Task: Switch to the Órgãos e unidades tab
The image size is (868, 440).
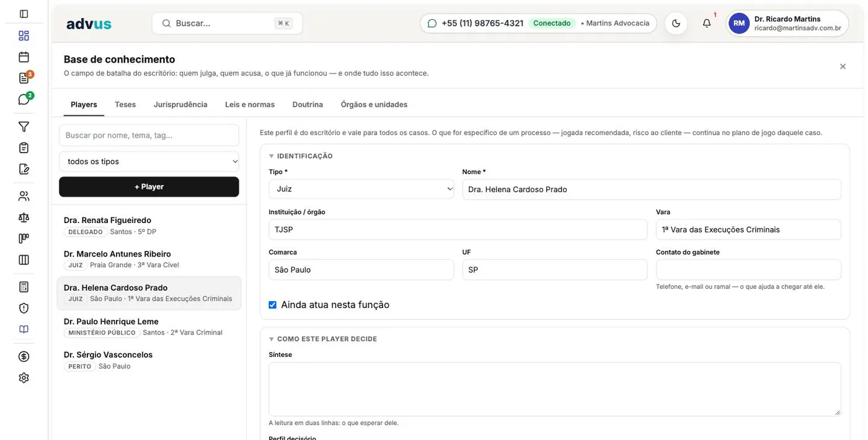Action: (374, 104)
